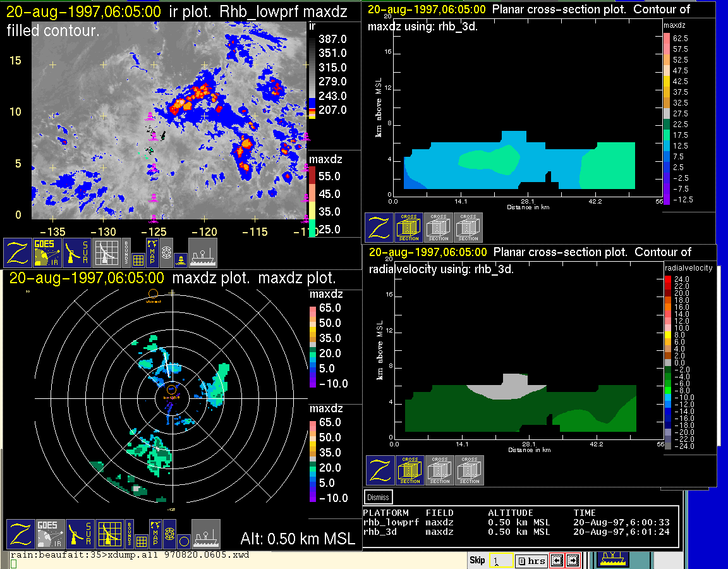This screenshot has height=569, width=728.
Task: Click the rhb_3d platform row
Action: 516,532
